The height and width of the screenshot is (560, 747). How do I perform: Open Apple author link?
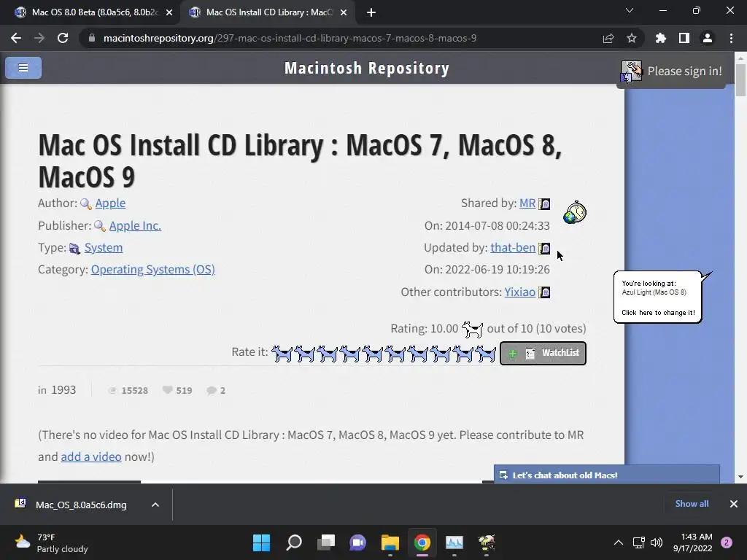pyautogui.click(x=110, y=203)
